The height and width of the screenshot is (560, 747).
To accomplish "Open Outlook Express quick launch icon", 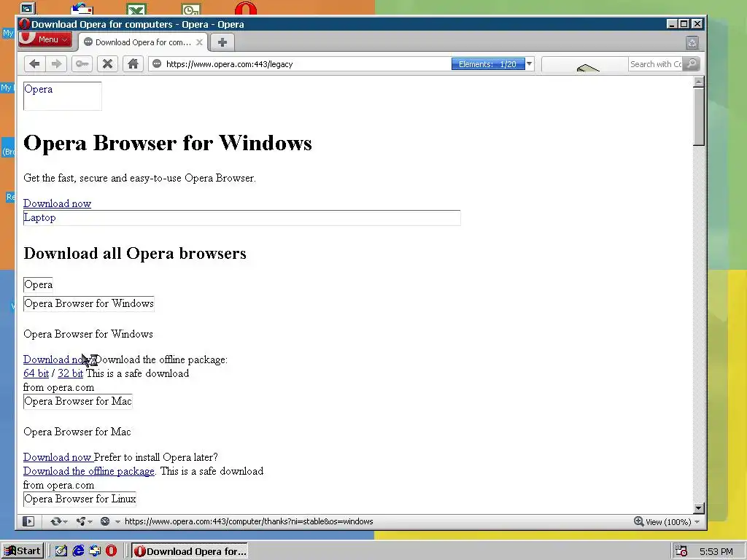I will pyautogui.click(x=95, y=551).
